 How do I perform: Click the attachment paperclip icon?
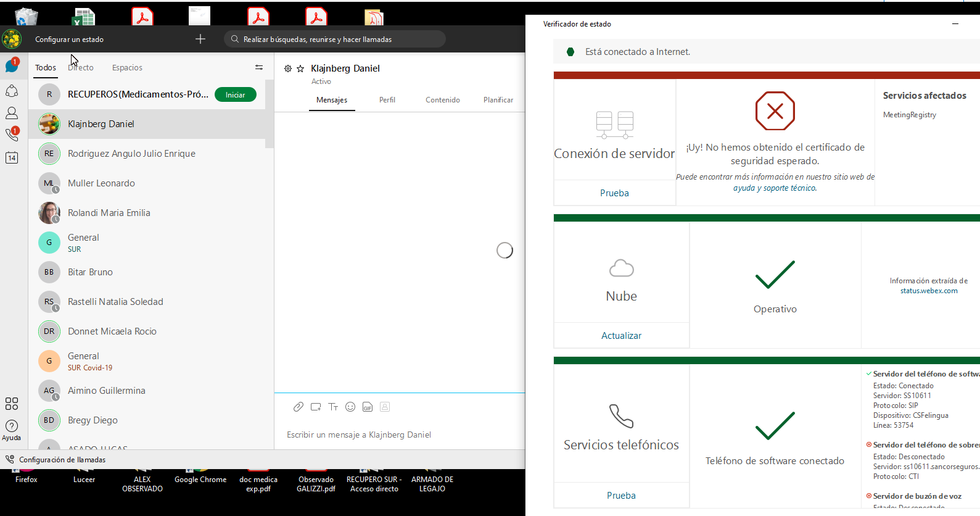point(299,407)
